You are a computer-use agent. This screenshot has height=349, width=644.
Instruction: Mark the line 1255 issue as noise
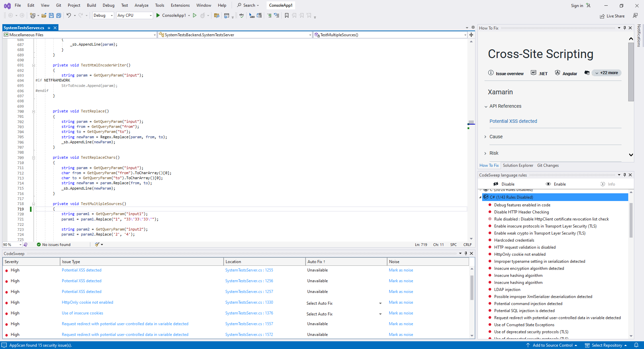[x=401, y=270]
